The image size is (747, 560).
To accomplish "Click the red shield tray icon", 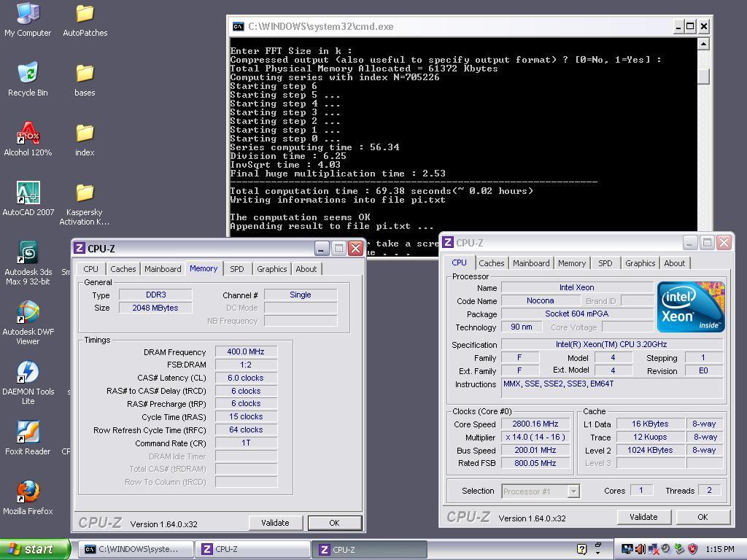I will tap(693, 549).
